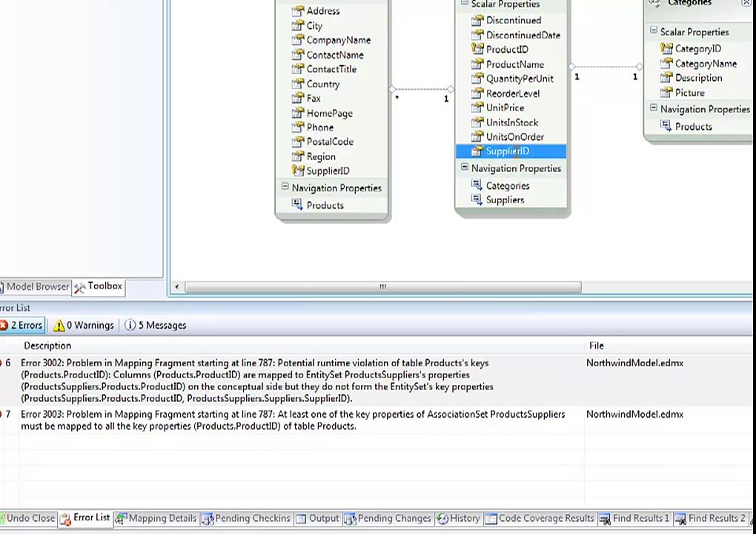This screenshot has height=534, width=756.
Task: Open the Error List tab
Action: [85, 518]
